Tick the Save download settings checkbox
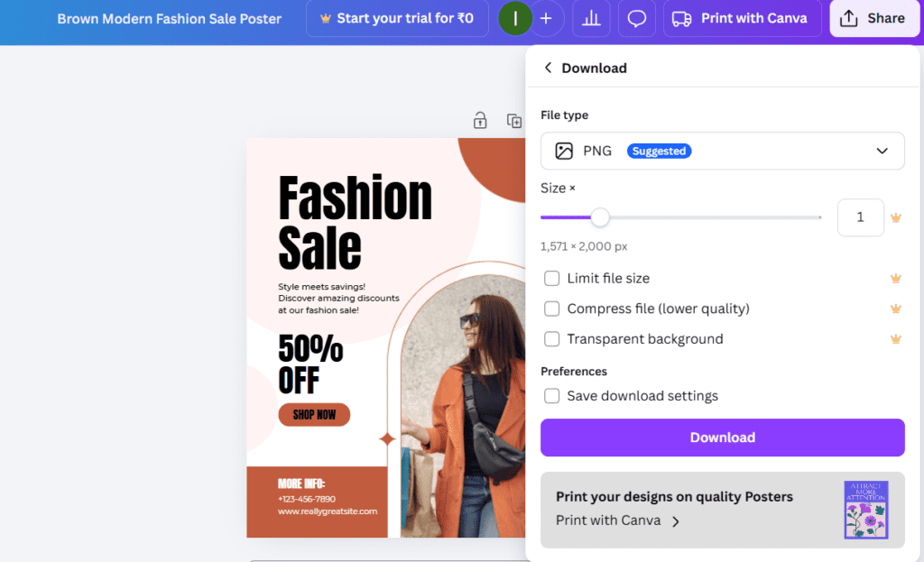The width and height of the screenshot is (924, 562). [x=552, y=396]
